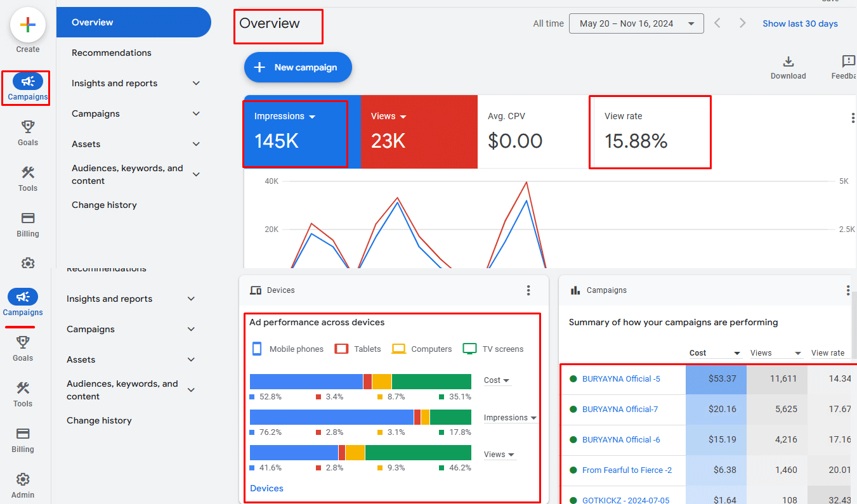Select the Avg. CPV $0.00 scorecard
This screenshot has width=857, height=504.
[532, 132]
